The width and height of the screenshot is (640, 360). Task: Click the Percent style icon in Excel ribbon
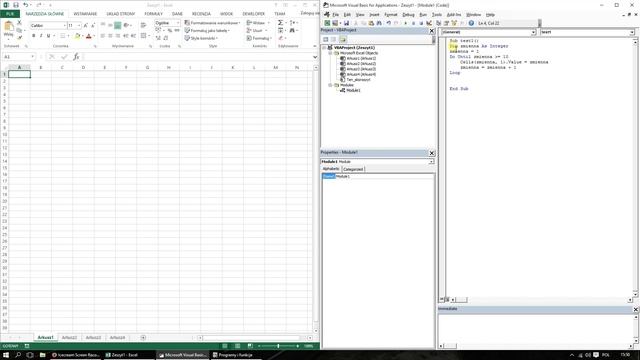(169, 31)
